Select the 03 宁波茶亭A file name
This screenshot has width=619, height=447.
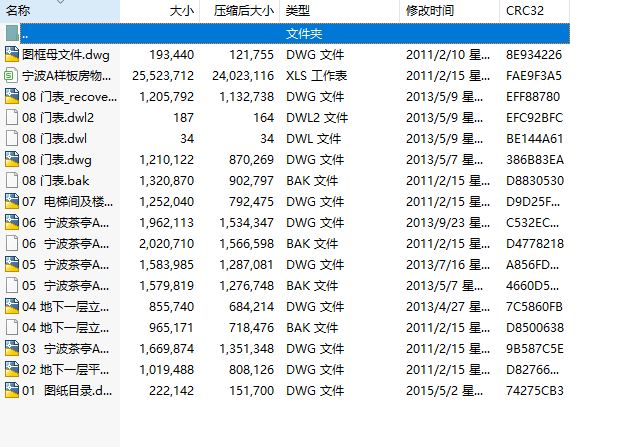click(70, 349)
